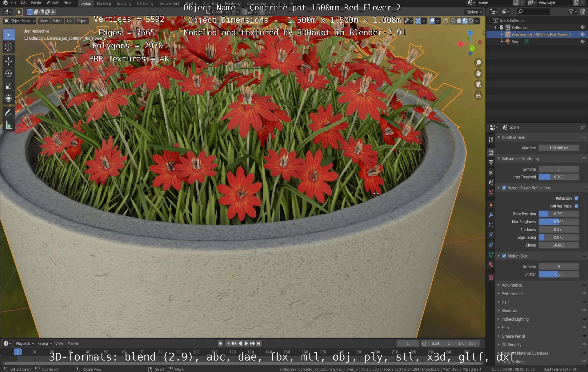Click the Pan view hand icon

[478, 74]
